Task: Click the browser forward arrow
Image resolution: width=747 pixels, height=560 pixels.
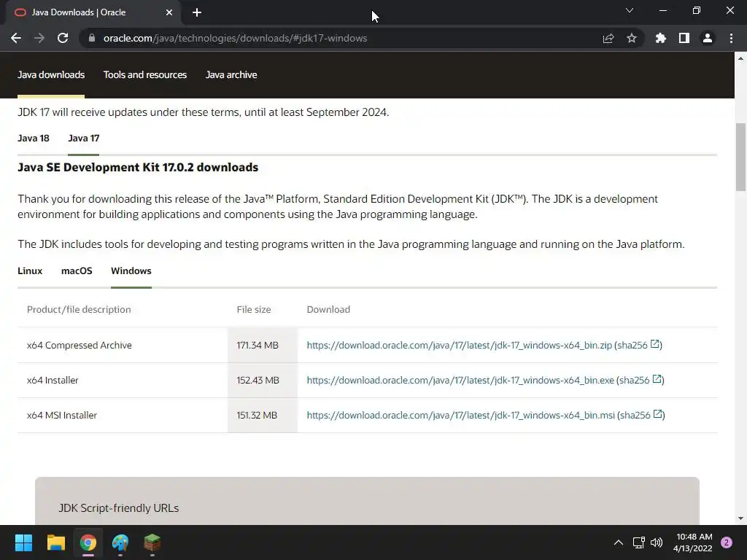Action: pos(39,38)
